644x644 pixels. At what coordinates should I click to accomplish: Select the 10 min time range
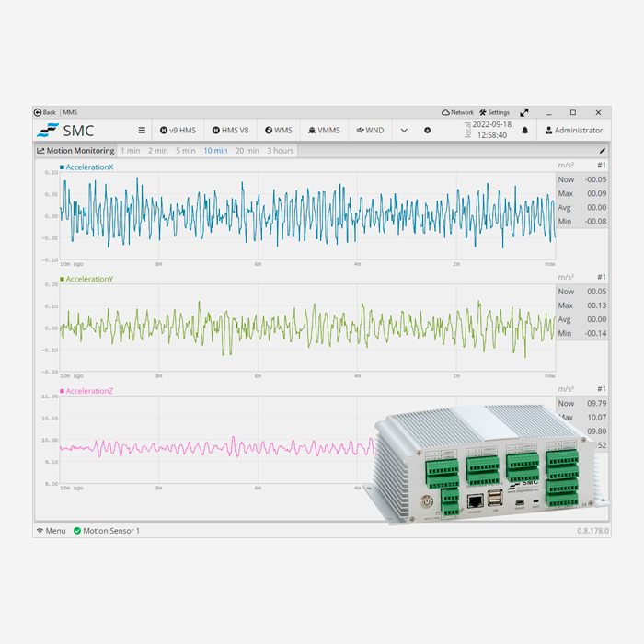[215, 151]
